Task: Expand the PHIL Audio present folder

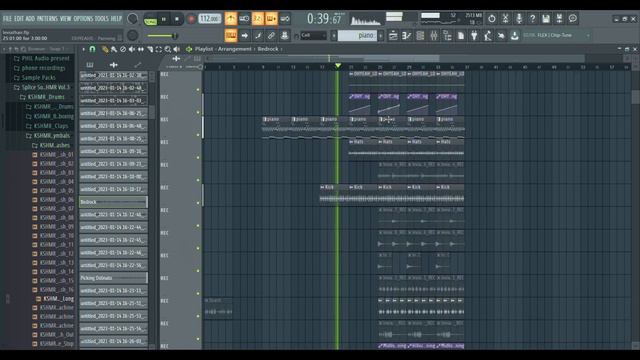Action: point(42,58)
